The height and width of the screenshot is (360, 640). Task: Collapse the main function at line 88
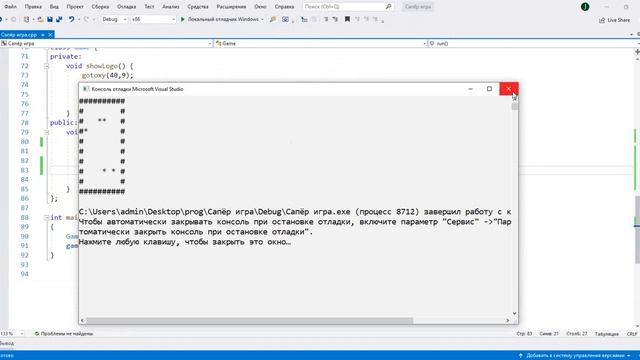(x=46, y=218)
